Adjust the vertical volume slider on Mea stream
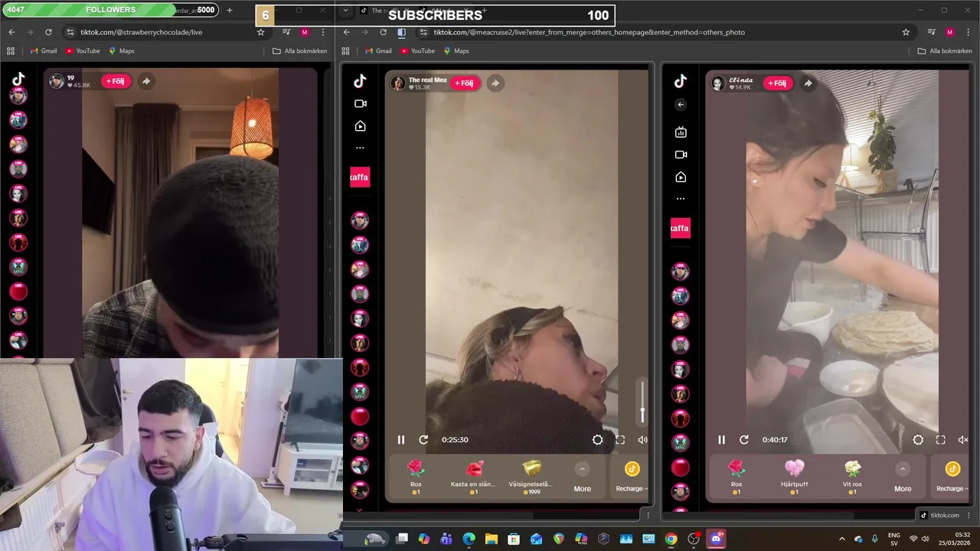The image size is (980, 551). click(642, 402)
